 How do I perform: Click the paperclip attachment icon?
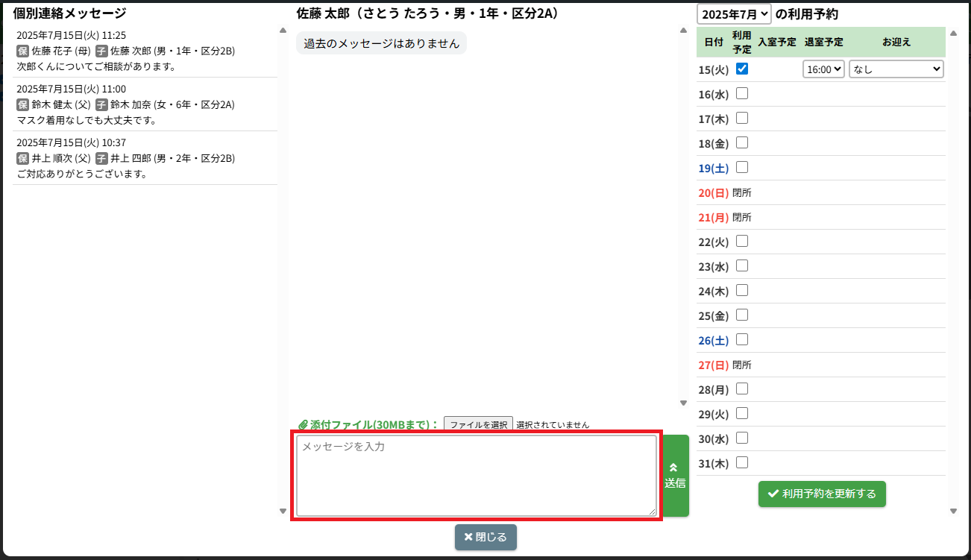pyautogui.click(x=303, y=425)
